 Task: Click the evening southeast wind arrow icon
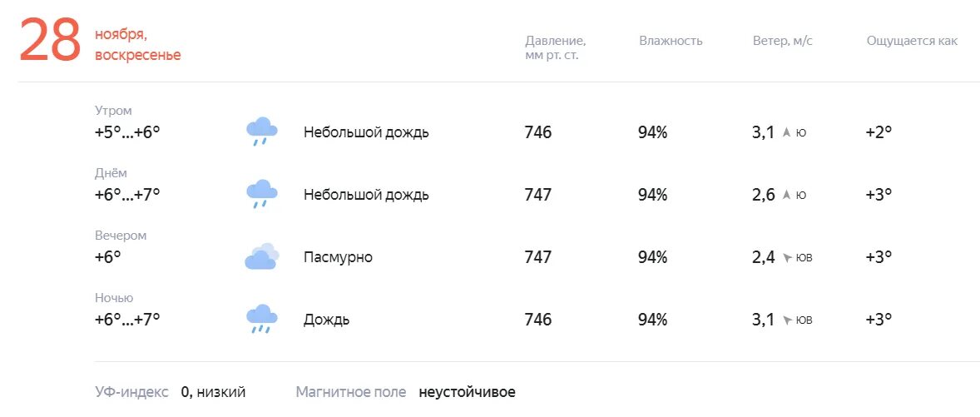(787, 258)
